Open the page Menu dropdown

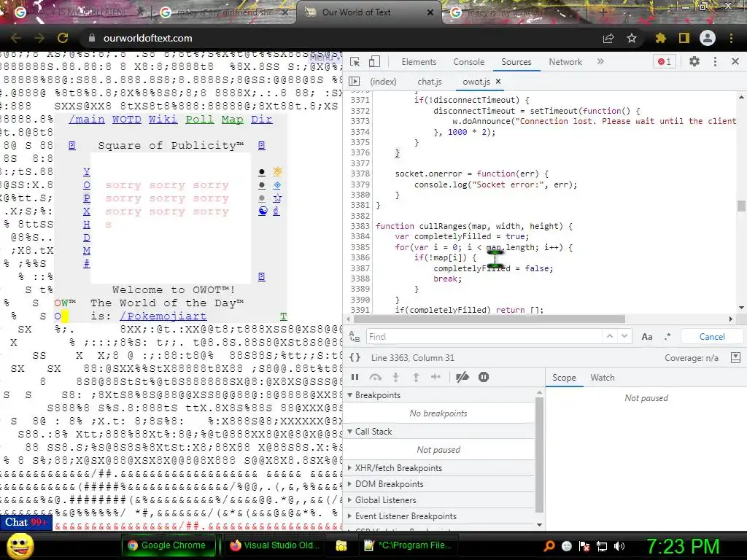pyautogui.click(x=325, y=58)
